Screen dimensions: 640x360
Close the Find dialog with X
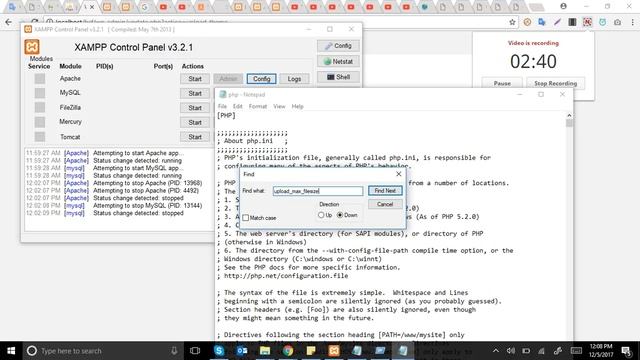click(x=399, y=174)
